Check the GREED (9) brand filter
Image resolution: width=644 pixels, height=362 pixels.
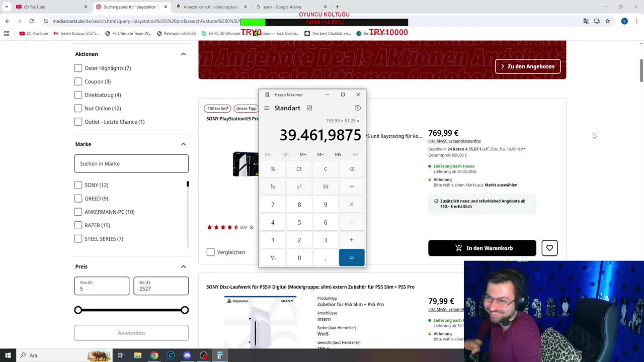coord(78,199)
